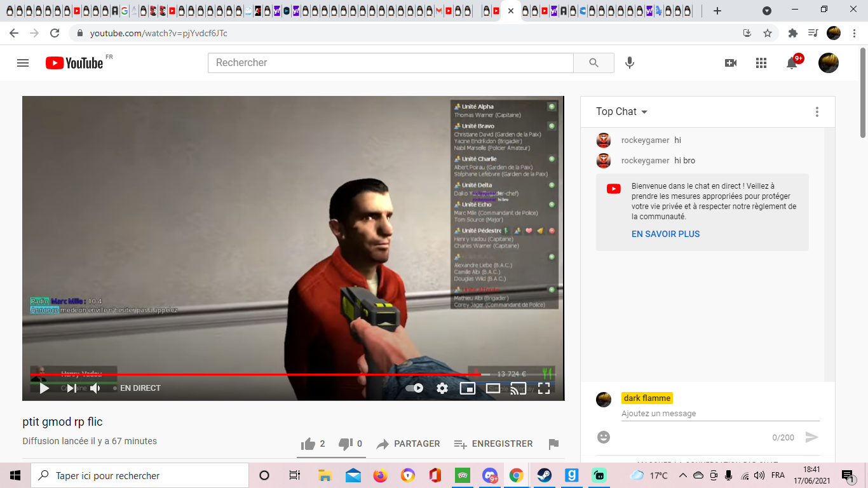Go to the YouTube home logo

[x=74, y=63]
